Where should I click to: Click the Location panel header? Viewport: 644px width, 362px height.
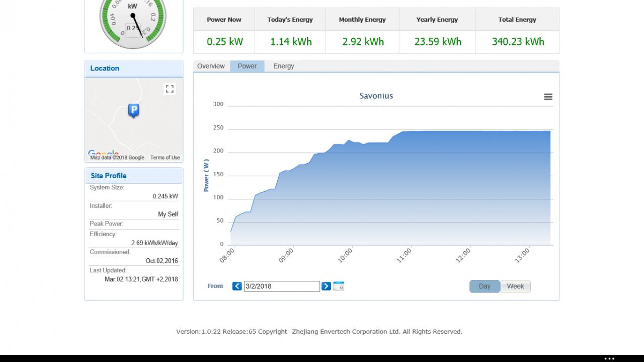coord(134,68)
